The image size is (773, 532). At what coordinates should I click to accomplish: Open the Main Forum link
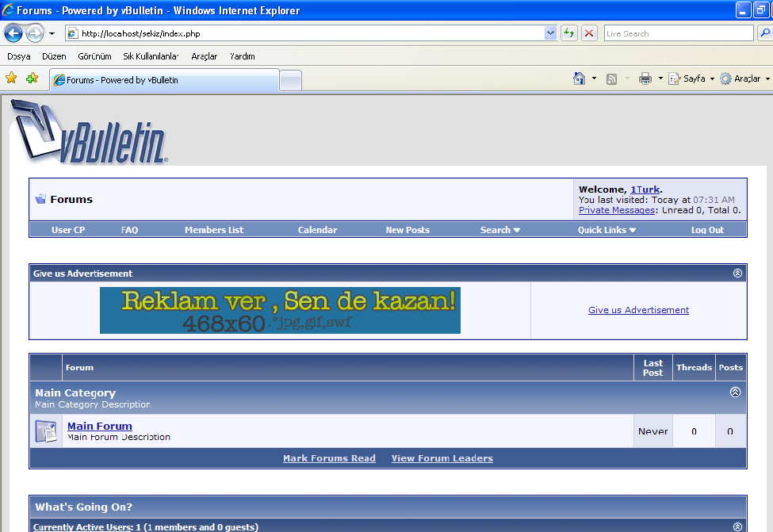click(100, 426)
